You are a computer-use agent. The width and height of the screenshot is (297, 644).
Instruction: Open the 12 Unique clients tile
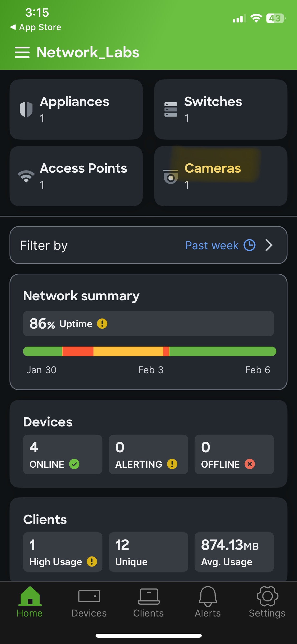(x=148, y=552)
